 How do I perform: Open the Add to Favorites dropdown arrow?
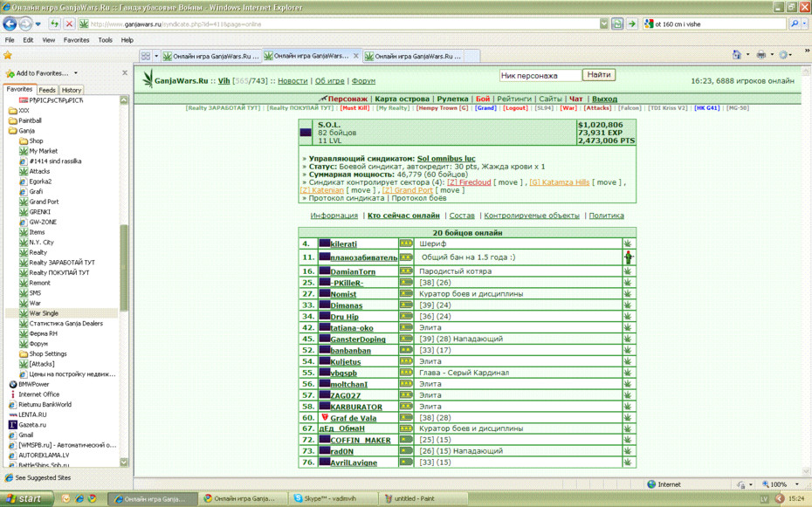[x=76, y=73]
